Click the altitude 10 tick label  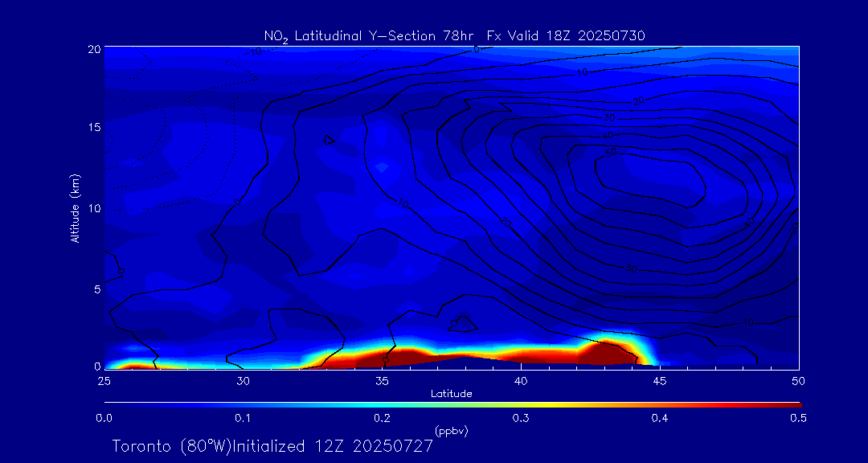point(93,208)
